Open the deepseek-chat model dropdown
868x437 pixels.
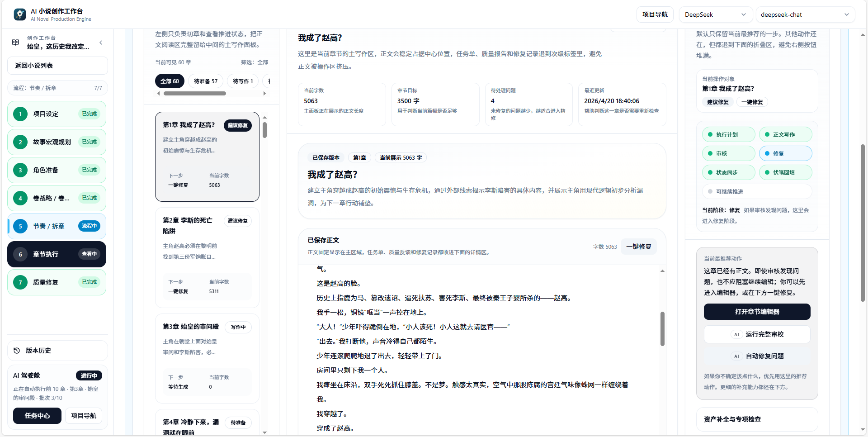pos(805,14)
